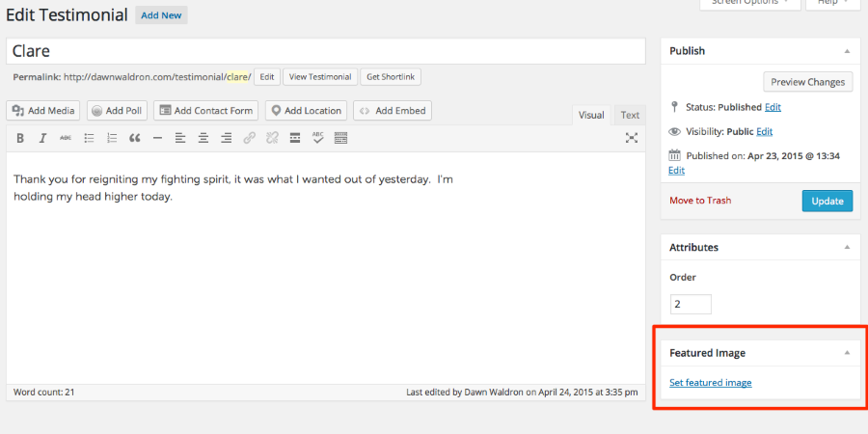Align text to center
This screenshot has width=868, height=434.
pos(203,138)
